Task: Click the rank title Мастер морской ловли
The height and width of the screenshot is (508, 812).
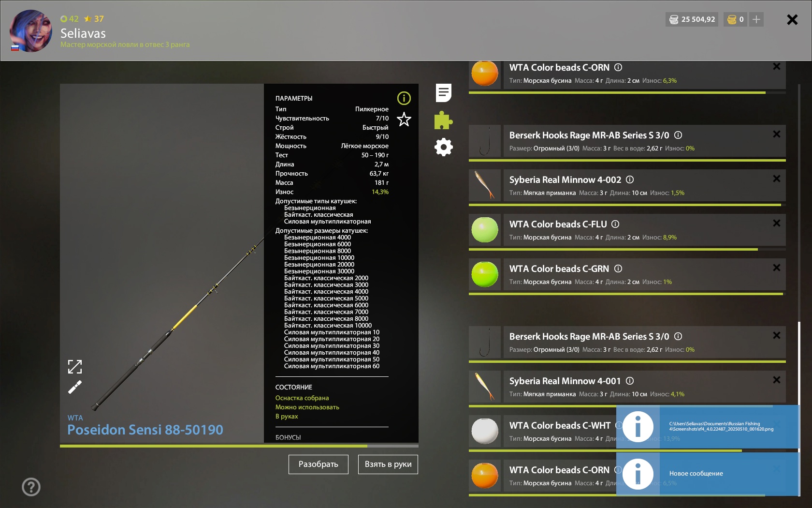Action: click(125, 45)
